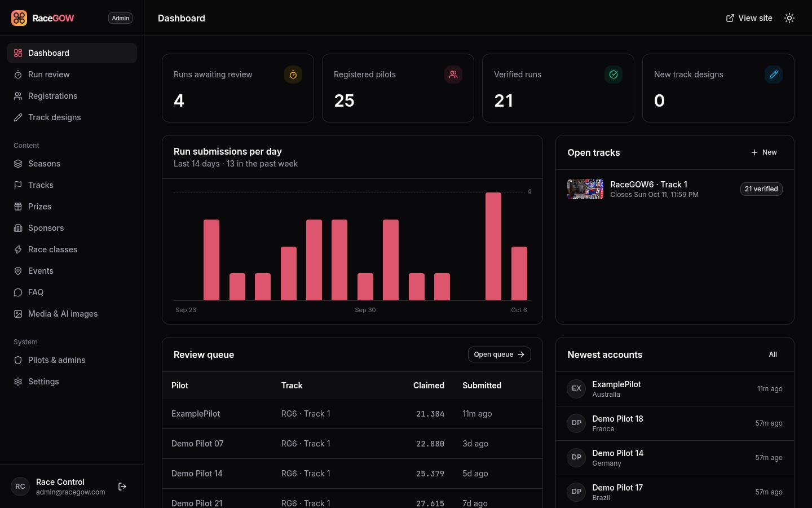Click the Claimed column header

[429, 386]
